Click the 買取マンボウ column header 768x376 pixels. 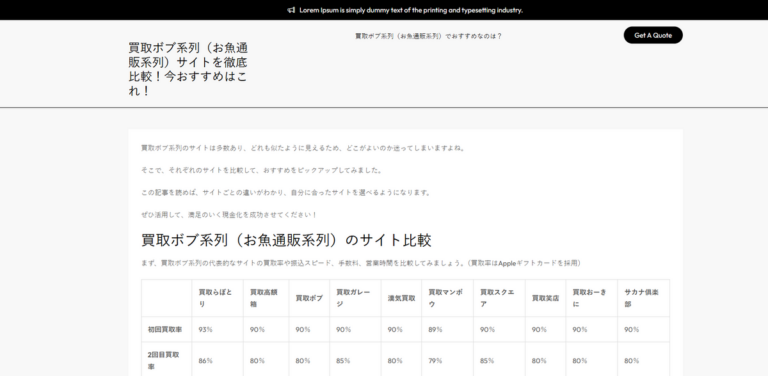coord(448,298)
